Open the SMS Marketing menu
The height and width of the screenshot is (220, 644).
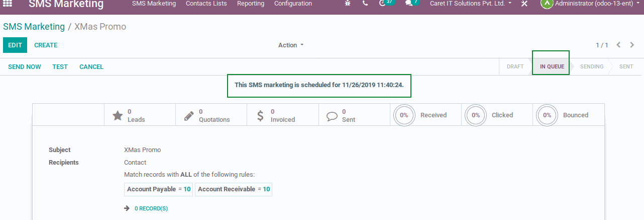tap(154, 4)
